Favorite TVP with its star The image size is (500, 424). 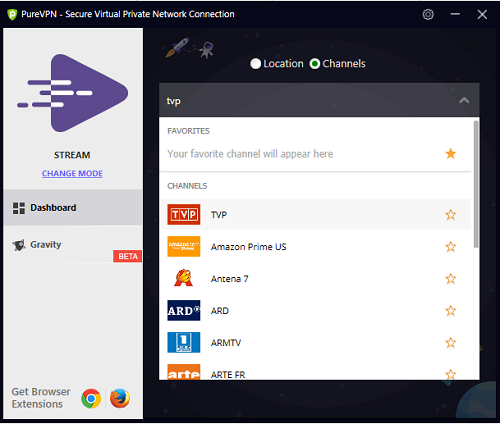(x=451, y=215)
